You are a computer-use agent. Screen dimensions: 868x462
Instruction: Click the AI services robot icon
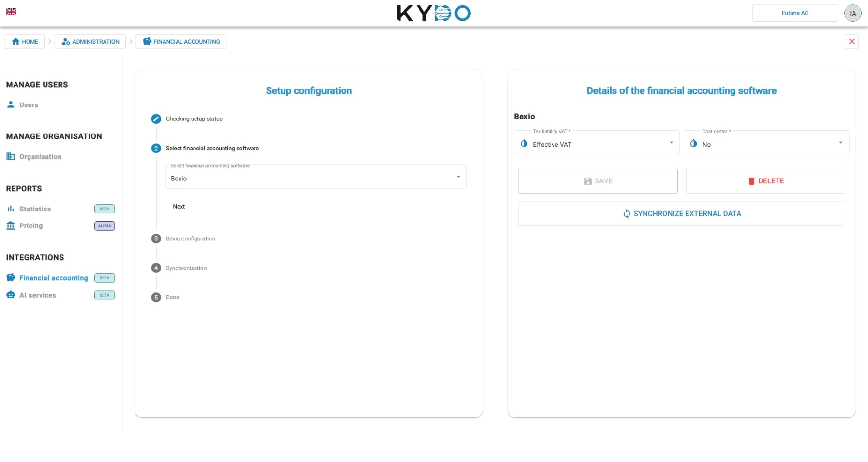pyautogui.click(x=11, y=295)
